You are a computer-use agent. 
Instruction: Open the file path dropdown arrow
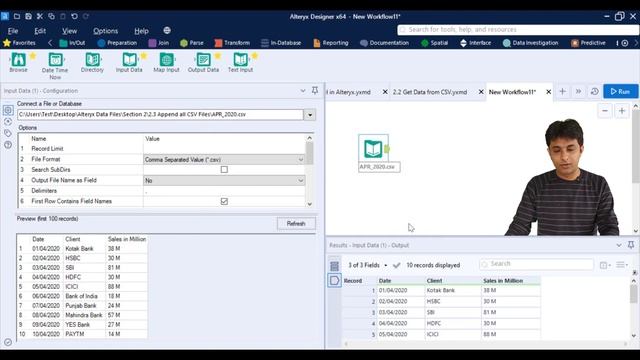point(310,115)
